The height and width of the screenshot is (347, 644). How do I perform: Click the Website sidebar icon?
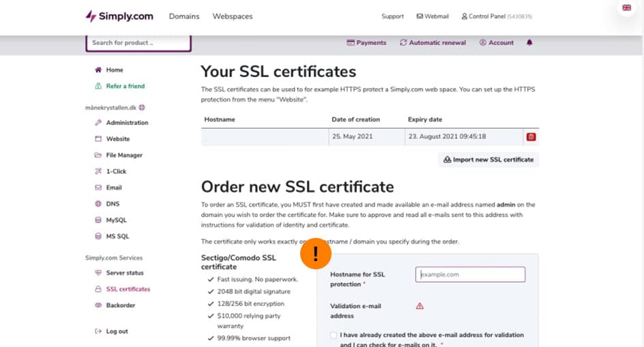pyautogui.click(x=98, y=139)
